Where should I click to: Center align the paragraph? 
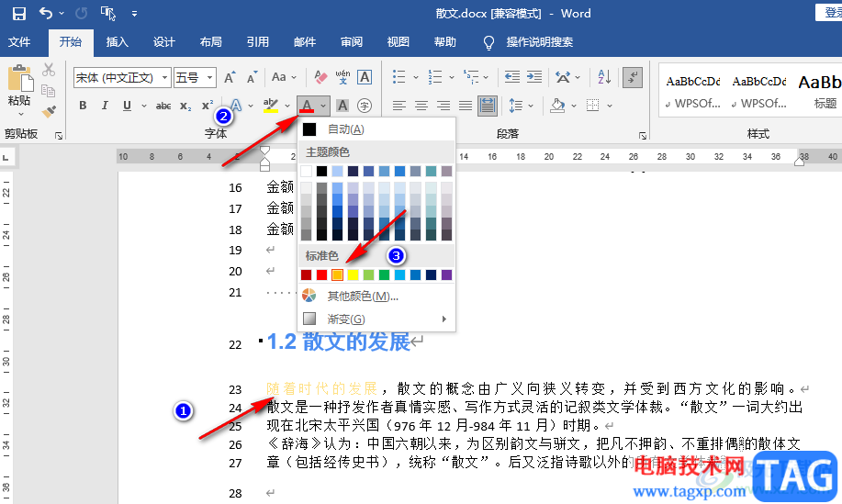tap(421, 106)
